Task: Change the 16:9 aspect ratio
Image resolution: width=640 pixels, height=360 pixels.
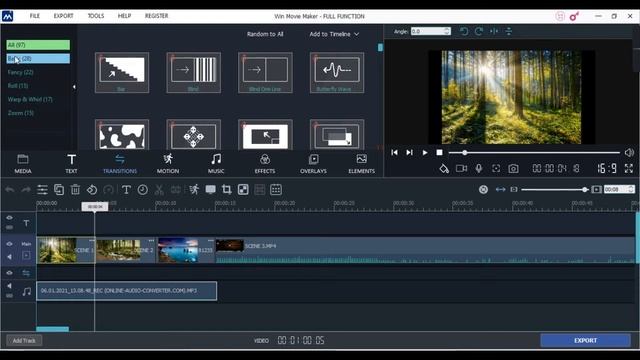Action: [607, 168]
